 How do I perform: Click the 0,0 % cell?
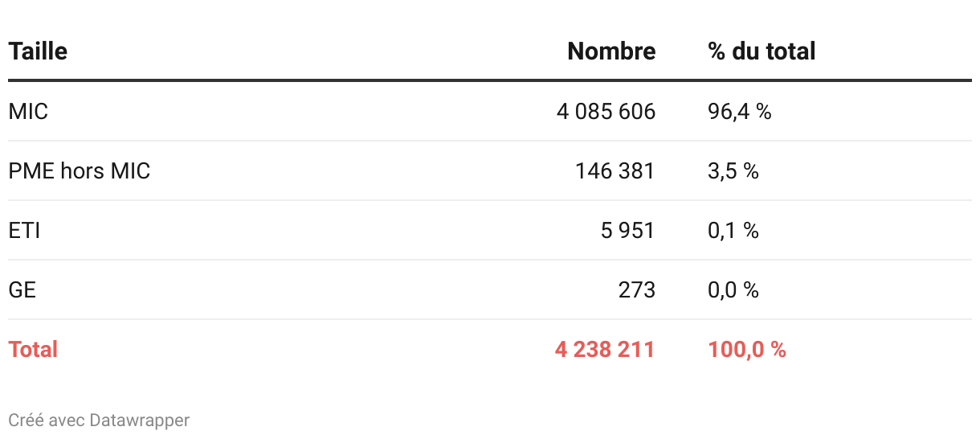(x=733, y=290)
